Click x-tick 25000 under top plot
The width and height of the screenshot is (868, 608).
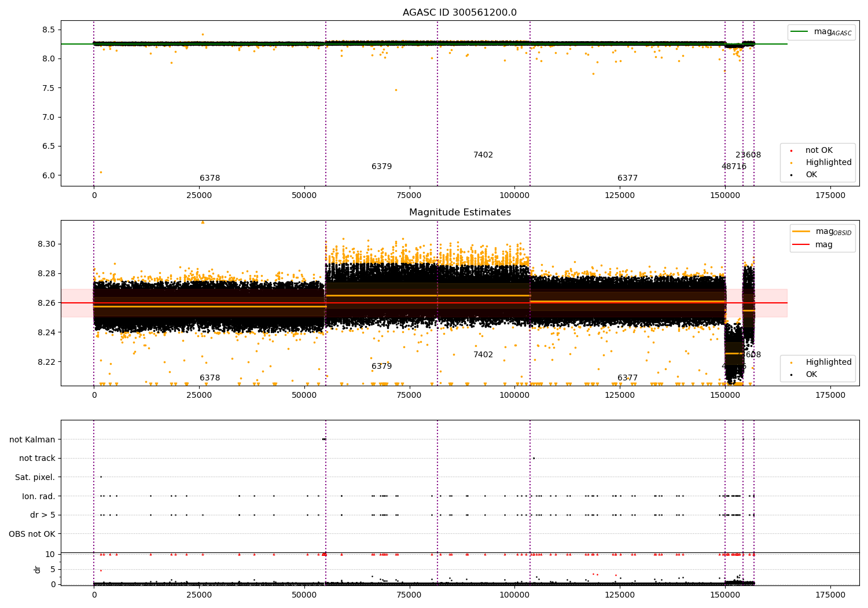coord(199,196)
